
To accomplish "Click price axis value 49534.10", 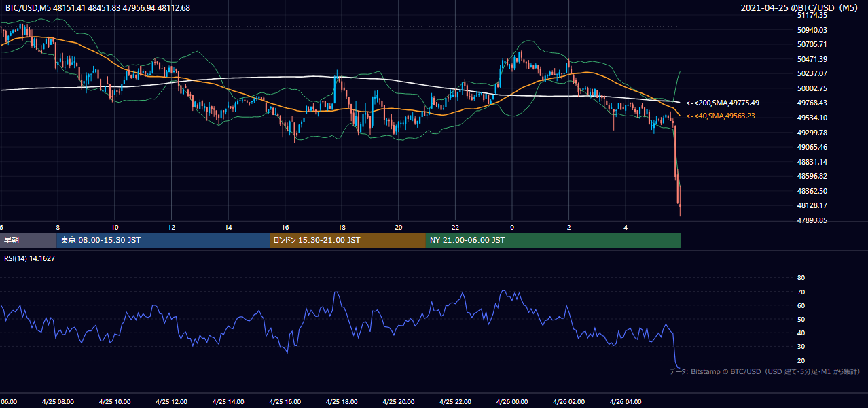I will (812, 118).
